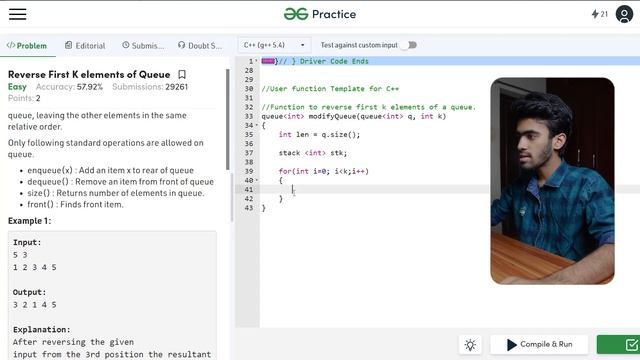Viewport: 640px width, 360px height.
Task: Click the output values '3 2 1 4 5'
Action: [x=35, y=305]
